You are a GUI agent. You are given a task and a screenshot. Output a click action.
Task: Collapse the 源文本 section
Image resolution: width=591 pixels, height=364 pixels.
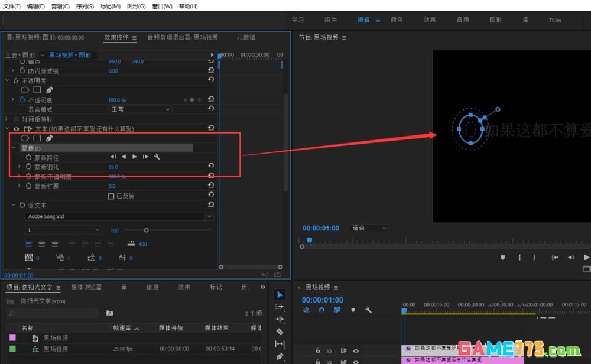13,204
